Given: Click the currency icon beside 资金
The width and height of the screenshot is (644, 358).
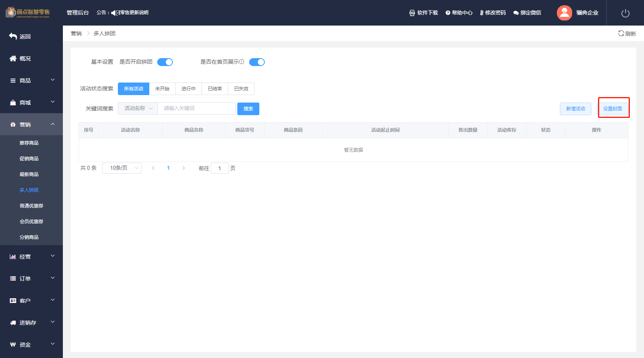Looking at the screenshot, I should [13, 344].
